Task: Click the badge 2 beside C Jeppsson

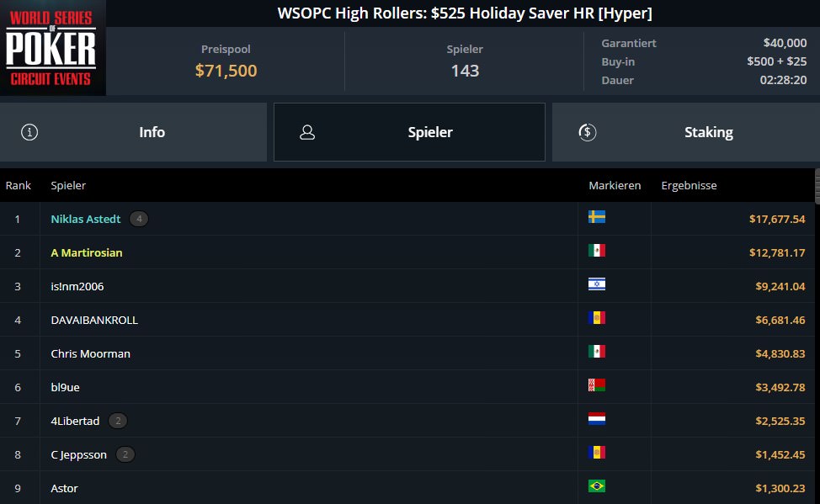Action: [125, 455]
